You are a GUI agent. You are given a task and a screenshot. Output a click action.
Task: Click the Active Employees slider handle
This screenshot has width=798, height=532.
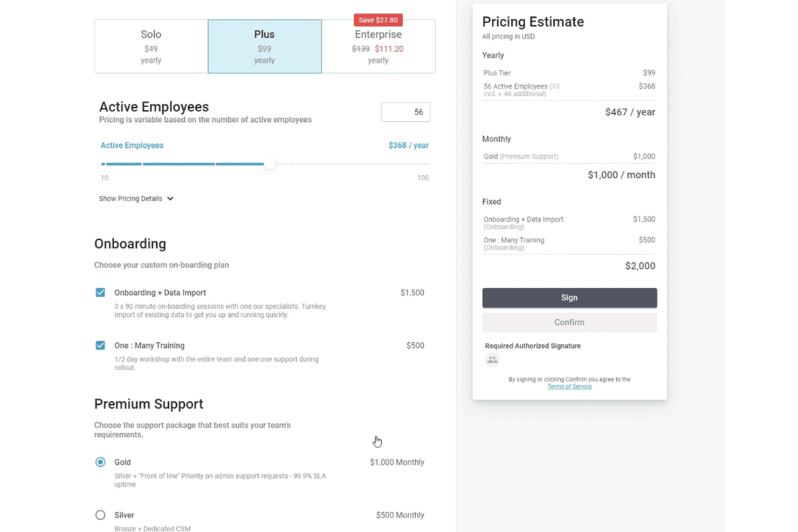[270, 163]
